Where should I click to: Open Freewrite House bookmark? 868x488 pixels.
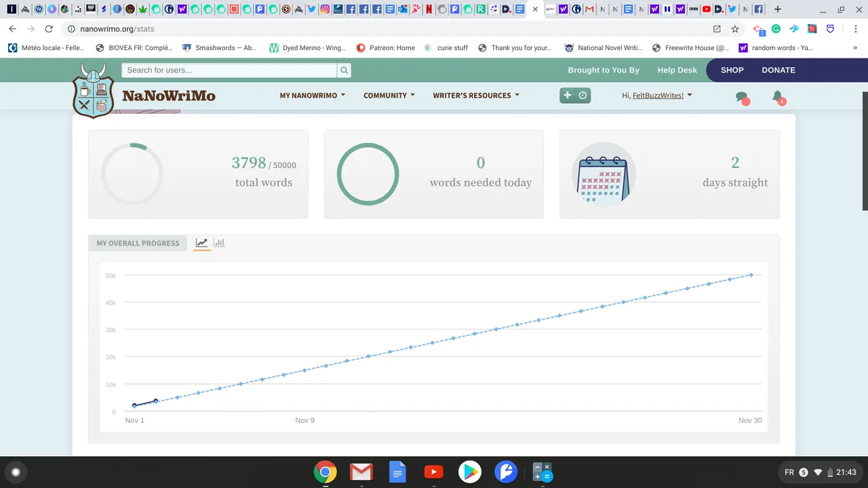point(690,48)
